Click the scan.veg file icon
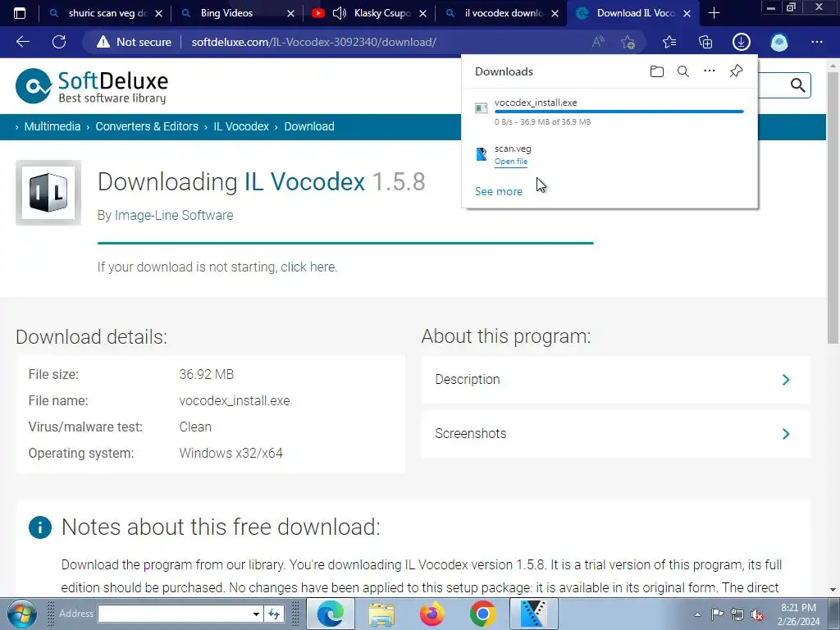 click(481, 154)
